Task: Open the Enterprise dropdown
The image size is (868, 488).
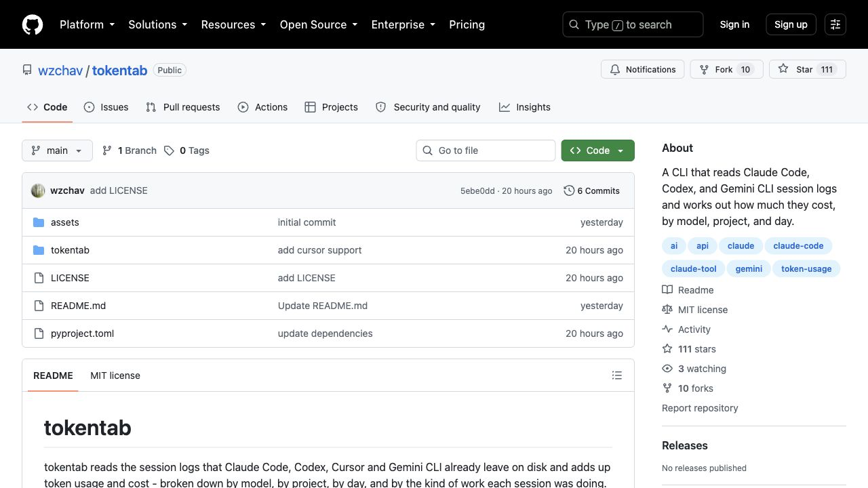Action: pos(403,24)
